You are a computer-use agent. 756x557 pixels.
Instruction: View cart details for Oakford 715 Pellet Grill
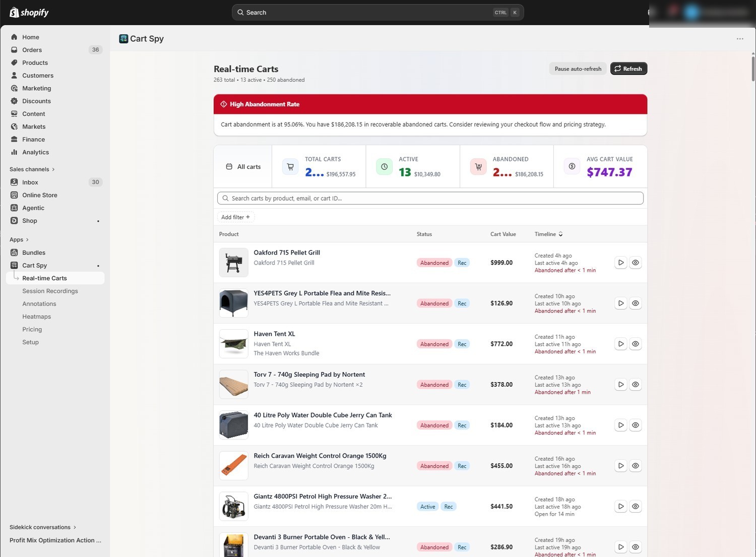(636, 263)
